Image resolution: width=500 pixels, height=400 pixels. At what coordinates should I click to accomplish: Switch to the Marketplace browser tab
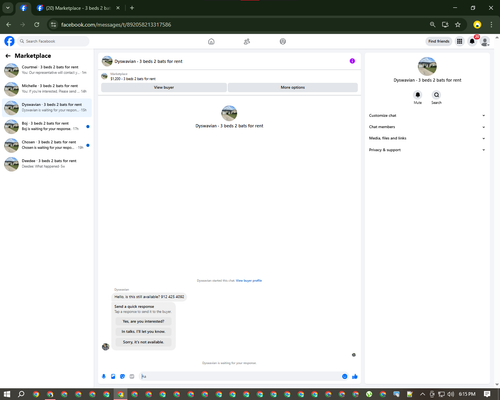click(x=78, y=8)
